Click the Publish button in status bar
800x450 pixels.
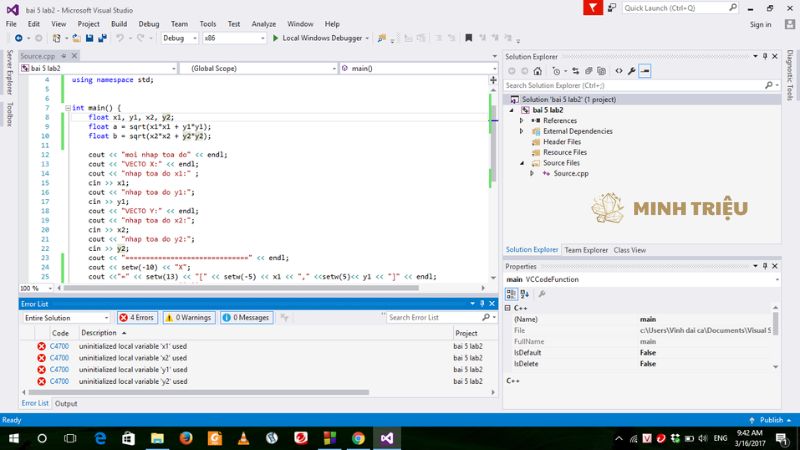point(771,420)
